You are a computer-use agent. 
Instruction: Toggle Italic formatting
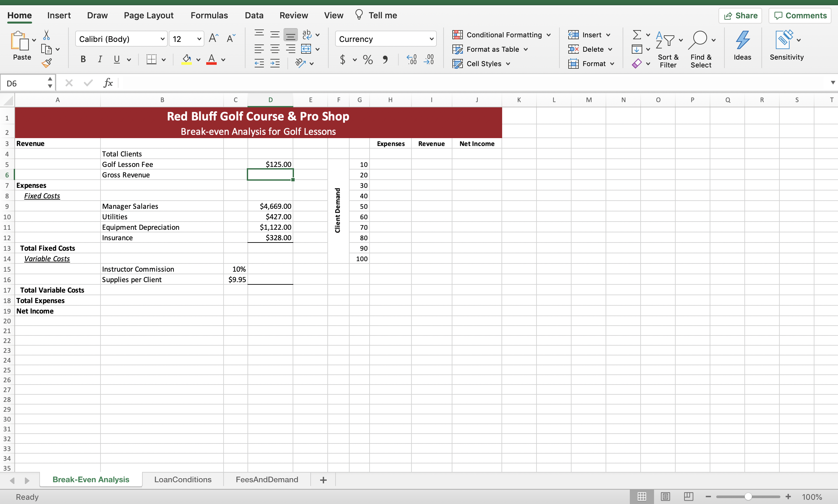[100, 60]
